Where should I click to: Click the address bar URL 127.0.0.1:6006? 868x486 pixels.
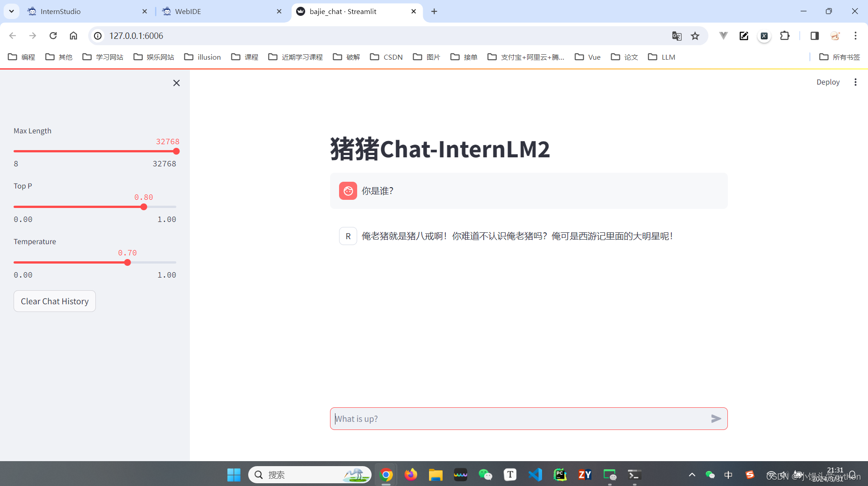pyautogui.click(x=136, y=36)
